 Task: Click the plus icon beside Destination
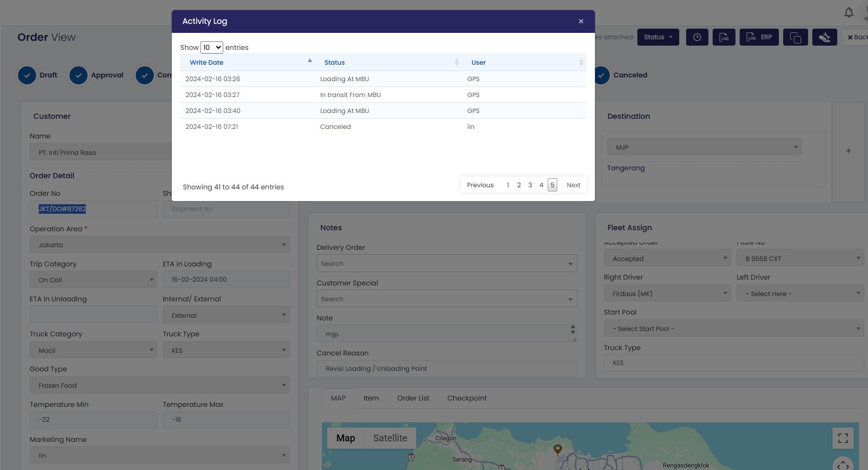(848, 151)
